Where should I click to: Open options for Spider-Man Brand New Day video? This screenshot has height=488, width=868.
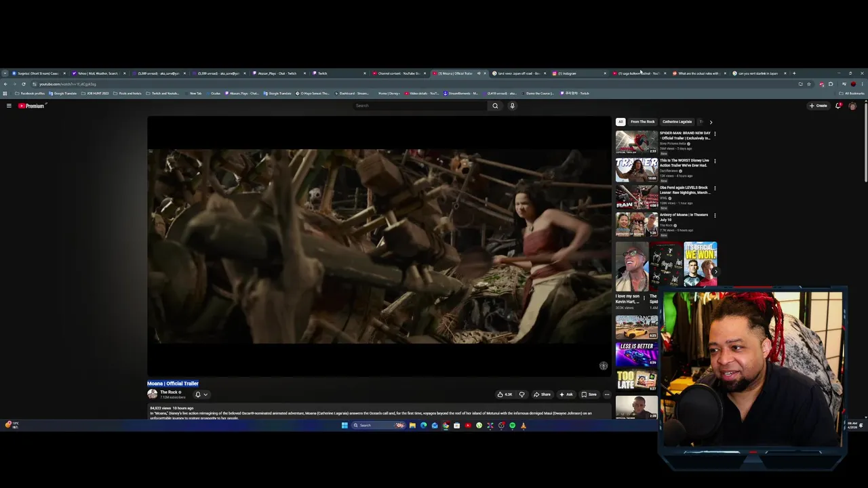(715, 134)
